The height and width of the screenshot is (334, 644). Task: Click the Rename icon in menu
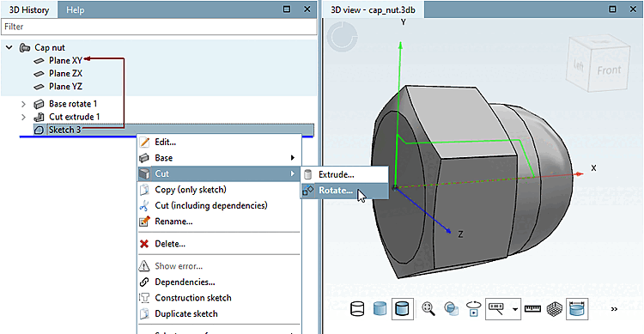[144, 222]
